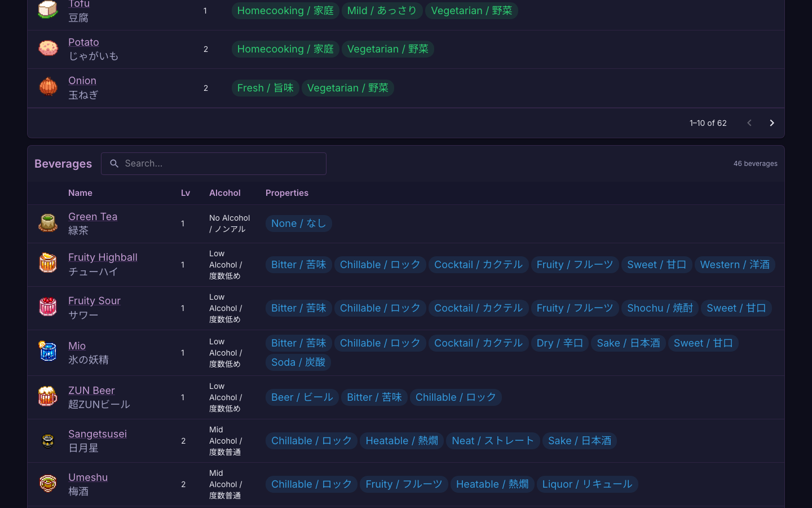Click Potato's Vegetarian / 野菜 tag
The width and height of the screenshot is (812, 508).
(387, 49)
